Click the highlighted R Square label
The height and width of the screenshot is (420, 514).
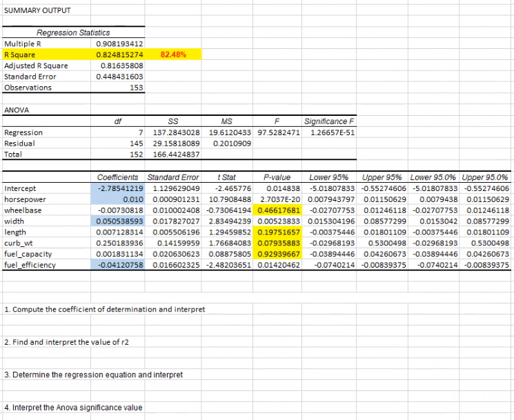pos(20,54)
